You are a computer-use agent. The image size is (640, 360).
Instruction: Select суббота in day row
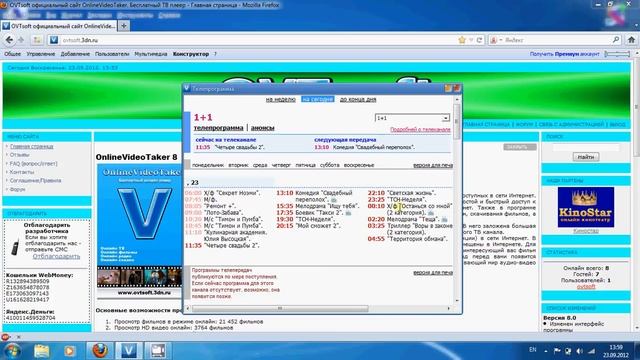[329, 165]
